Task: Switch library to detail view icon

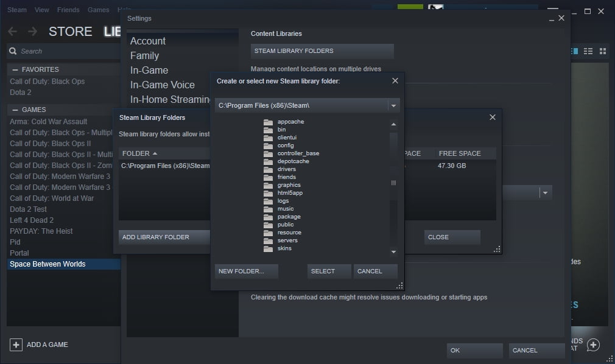Action: [574, 51]
